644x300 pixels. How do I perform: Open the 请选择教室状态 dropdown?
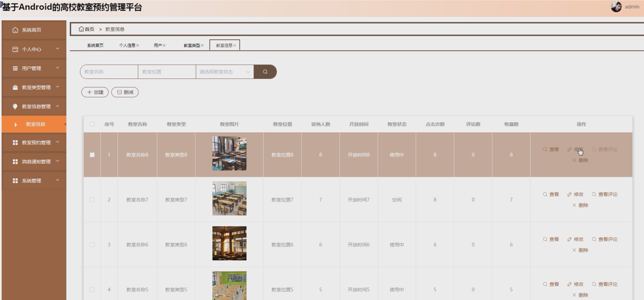(x=225, y=72)
